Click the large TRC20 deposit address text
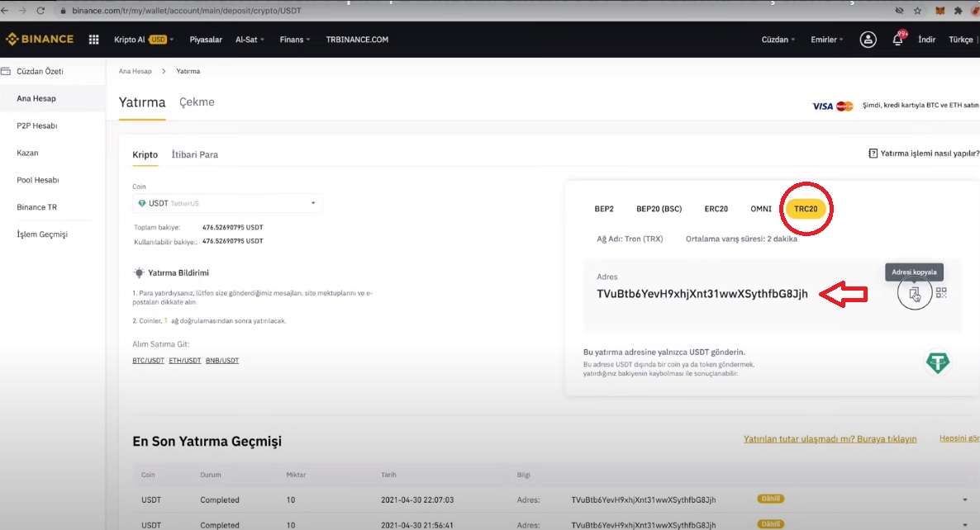Image resolution: width=980 pixels, height=530 pixels. point(702,294)
